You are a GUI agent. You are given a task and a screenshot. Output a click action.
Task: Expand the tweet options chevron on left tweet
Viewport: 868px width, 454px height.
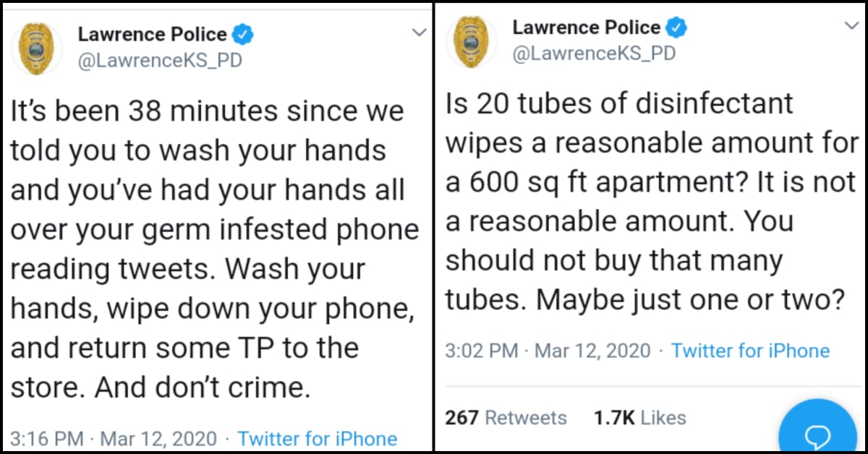(418, 32)
